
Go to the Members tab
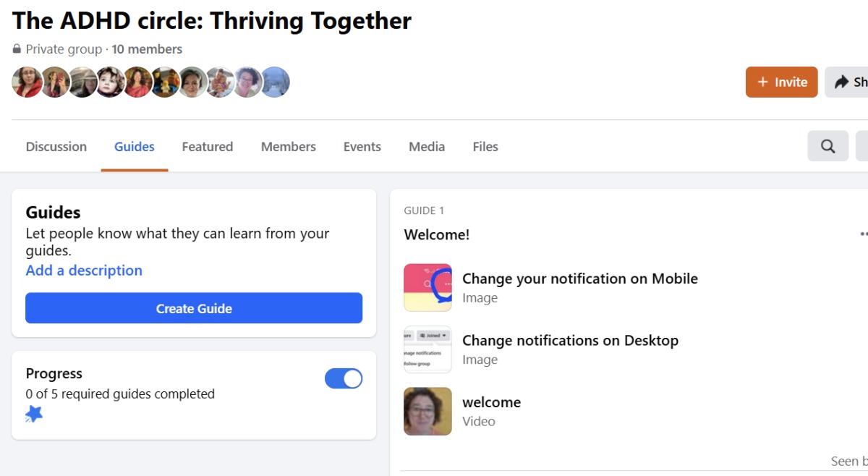(x=289, y=146)
